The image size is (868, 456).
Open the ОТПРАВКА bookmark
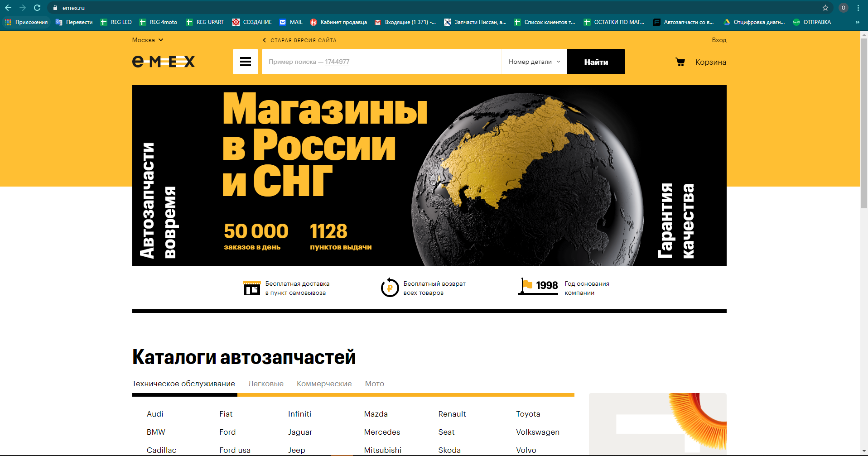pos(812,22)
